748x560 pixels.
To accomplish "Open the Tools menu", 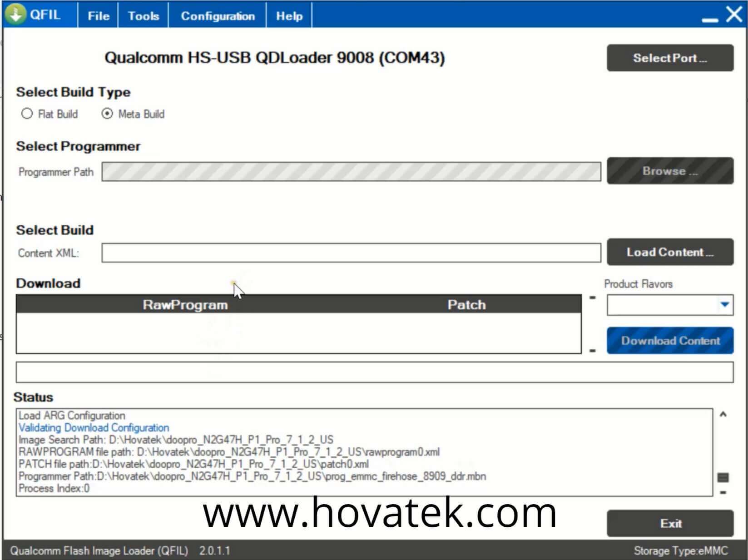I will (x=143, y=16).
